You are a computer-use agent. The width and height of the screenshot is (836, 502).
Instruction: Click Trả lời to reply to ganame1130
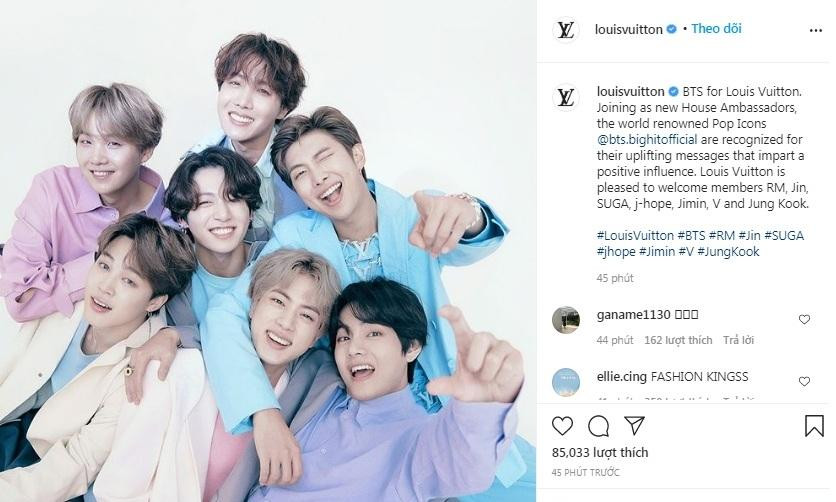tap(738, 340)
